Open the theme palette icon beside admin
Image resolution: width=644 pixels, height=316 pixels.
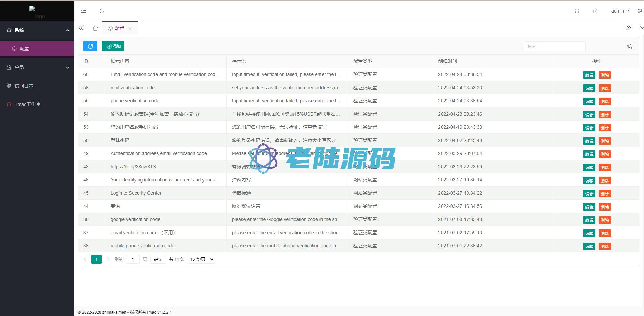tap(640, 11)
